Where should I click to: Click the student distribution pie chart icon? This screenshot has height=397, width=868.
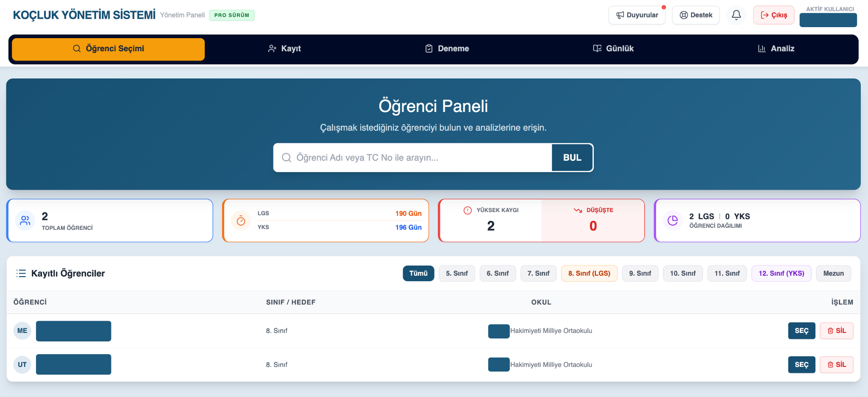(673, 221)
